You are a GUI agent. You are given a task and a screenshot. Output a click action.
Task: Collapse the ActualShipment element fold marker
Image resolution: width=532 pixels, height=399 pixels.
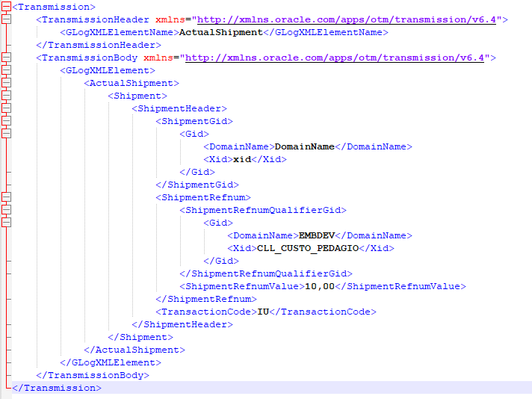pos(7,83)
